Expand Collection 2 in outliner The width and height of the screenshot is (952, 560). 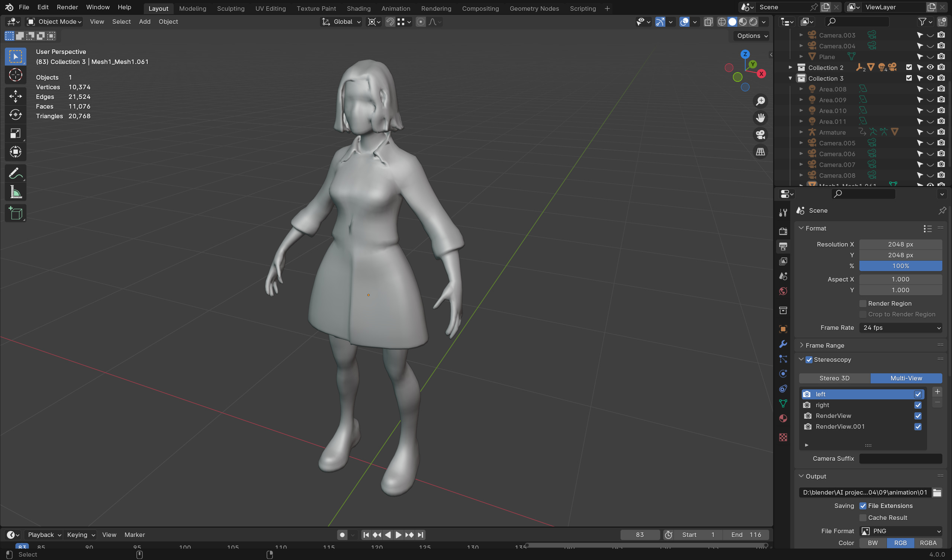pyautogui.click(x=790, y=67)
